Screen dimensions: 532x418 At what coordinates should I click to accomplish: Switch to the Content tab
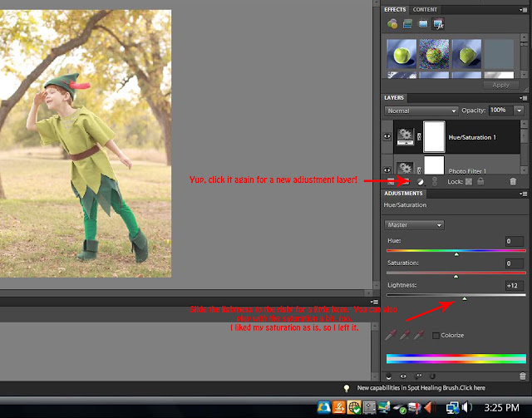coord(425,9)
